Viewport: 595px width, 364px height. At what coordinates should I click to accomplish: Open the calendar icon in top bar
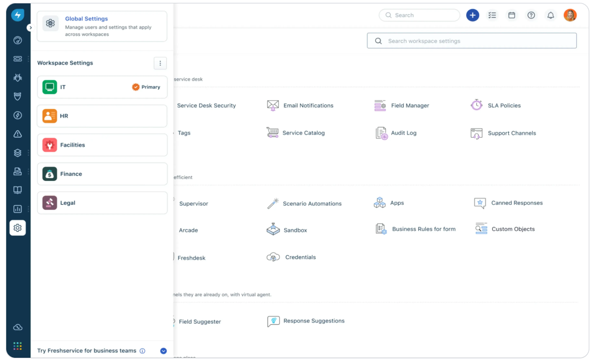tap(512, 15)
